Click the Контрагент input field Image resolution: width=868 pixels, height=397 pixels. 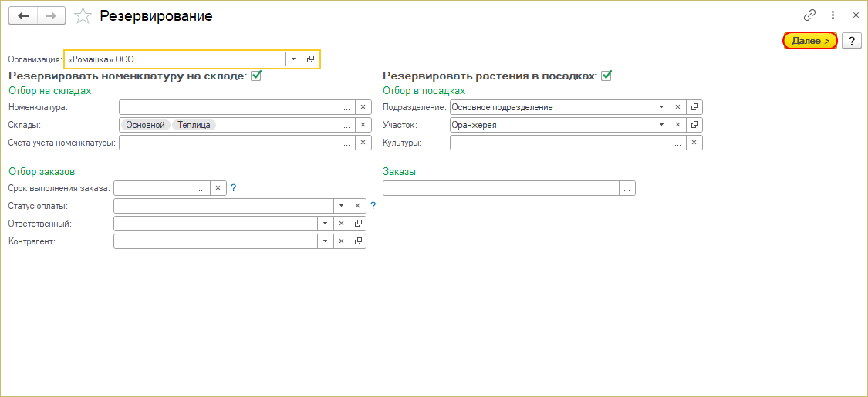click(215, 241)
